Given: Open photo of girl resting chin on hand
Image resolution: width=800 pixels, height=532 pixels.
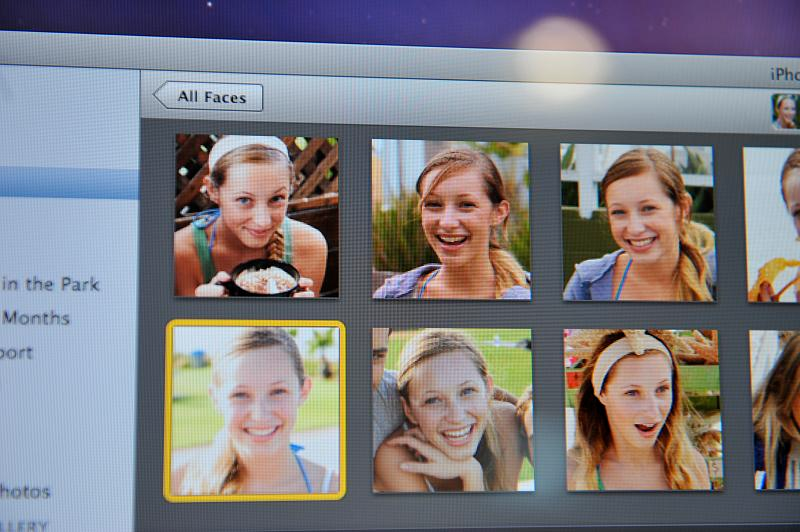Looking at the screenshot, I should click(453, 411).
